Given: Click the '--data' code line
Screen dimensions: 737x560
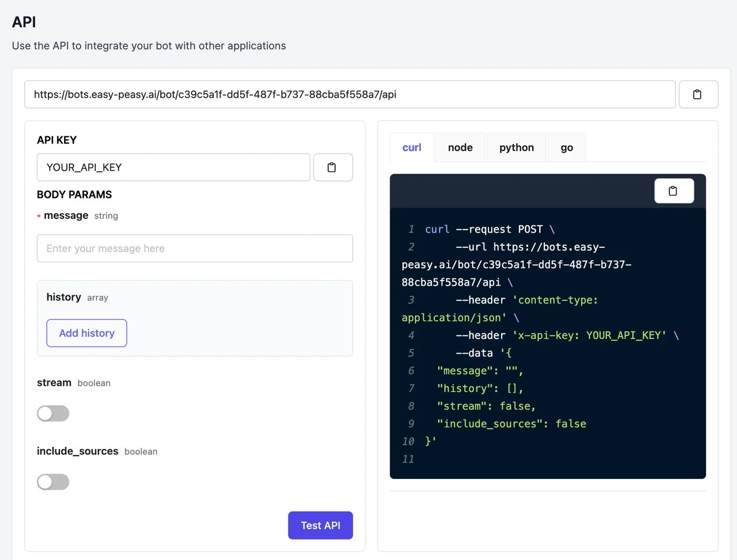Looking at the screenshot, I should click(x=483, y=353).
